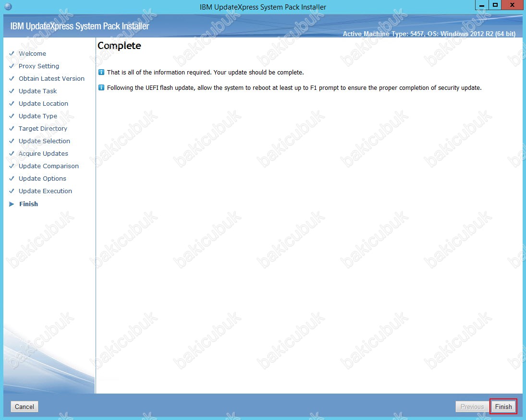Select the Proxy Setting step
Image resolution: width=526 pixels, height=420 pixels.
[x=39, y=66]
